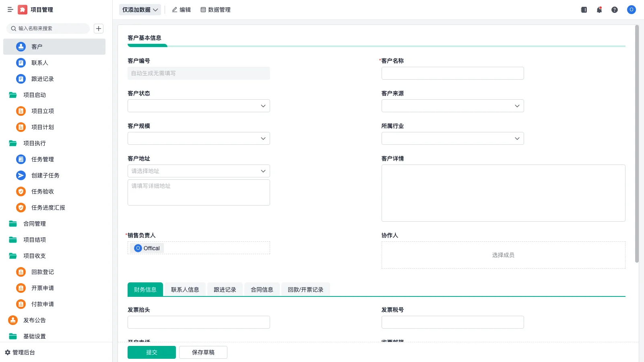
Task: Expand the 仅添加数据 mode dropdown
Action: point(139,10)
